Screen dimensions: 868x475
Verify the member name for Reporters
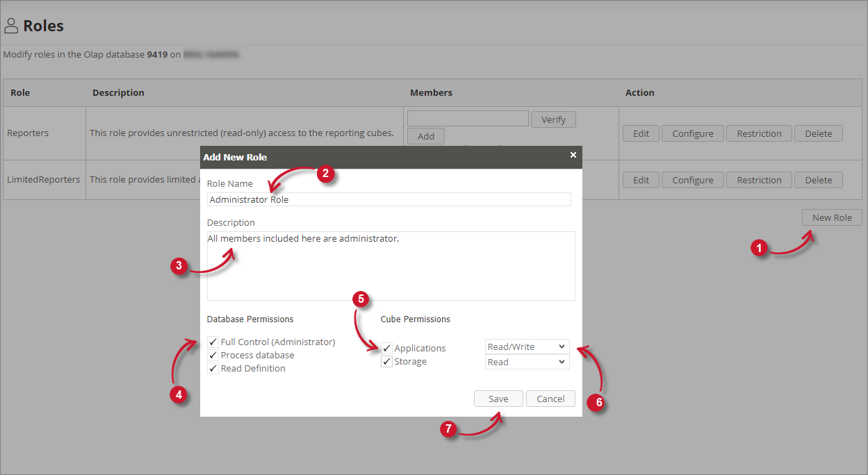tap(553, 119)
